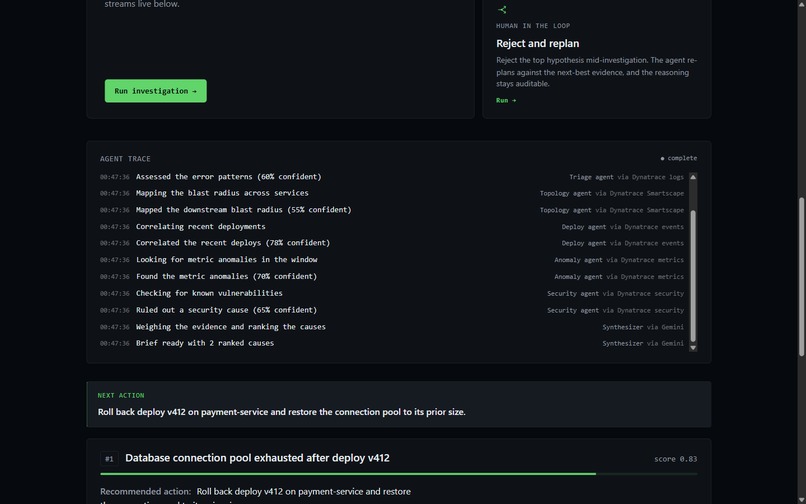
Task: Select 'Ruled out a security cause (65% confident)'
Action: (226, 310)
